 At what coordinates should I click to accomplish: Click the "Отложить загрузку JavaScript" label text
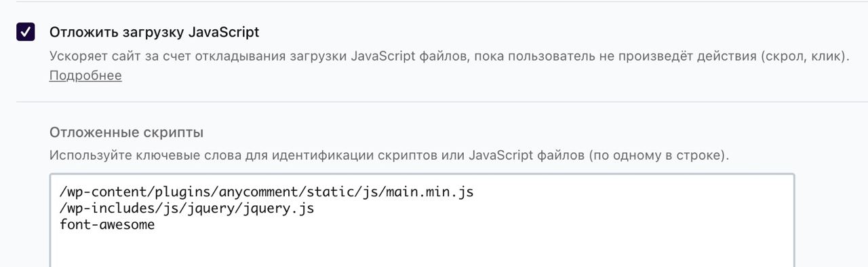pos(154,32)
